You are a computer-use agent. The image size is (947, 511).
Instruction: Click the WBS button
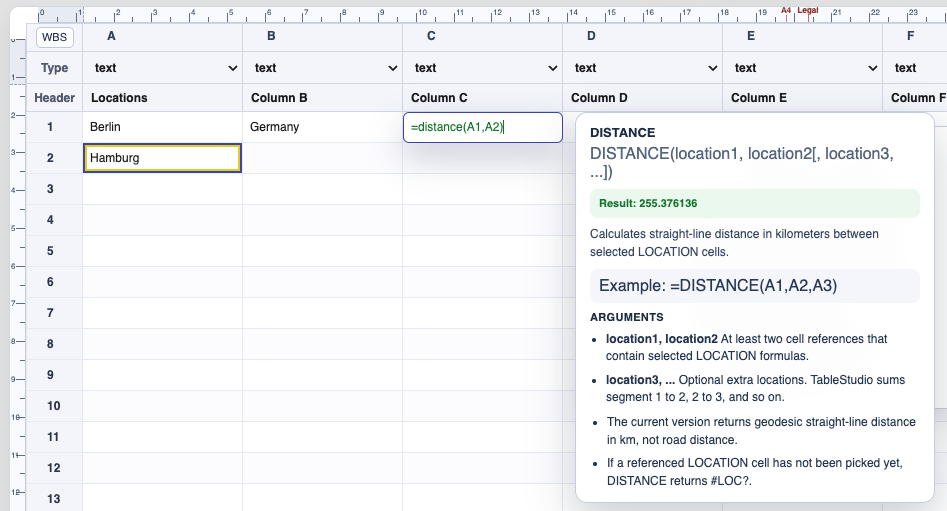click(54, 37)
